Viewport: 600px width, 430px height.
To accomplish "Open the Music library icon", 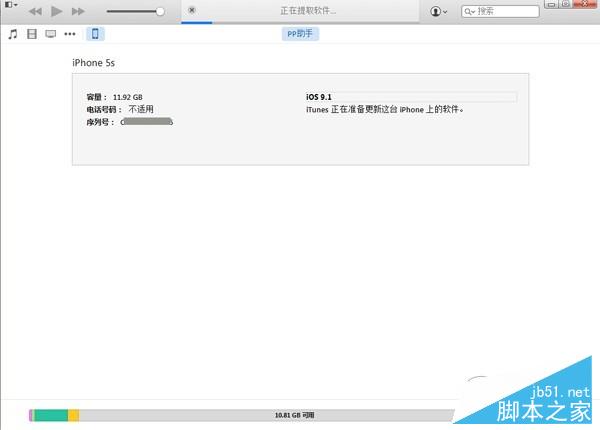I will [13, 34].
